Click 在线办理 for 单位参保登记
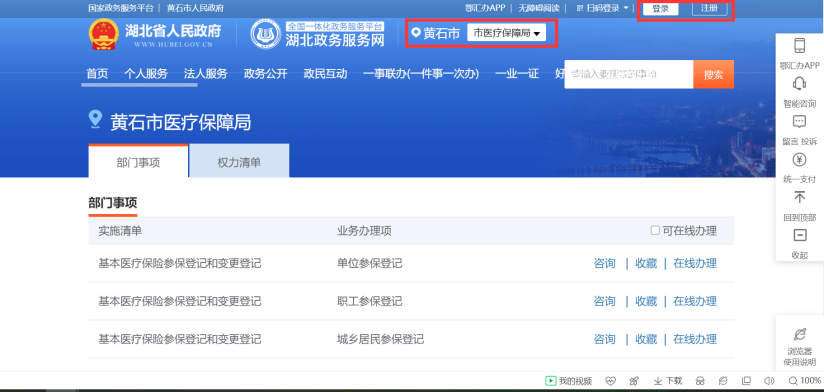The image size is (824, 392). 695,263
